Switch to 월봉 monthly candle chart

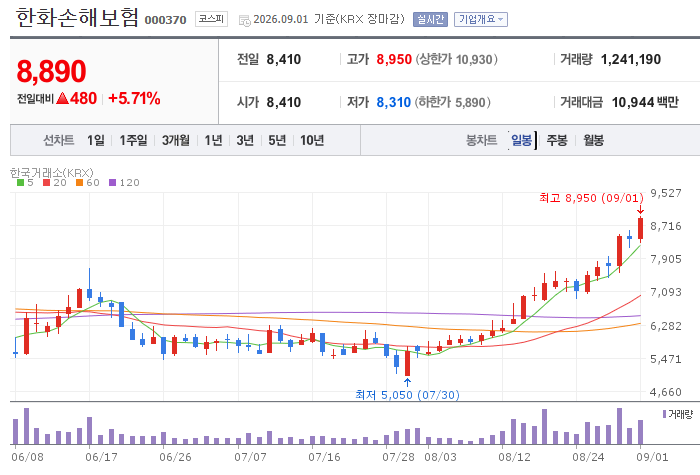click(594, 140)
